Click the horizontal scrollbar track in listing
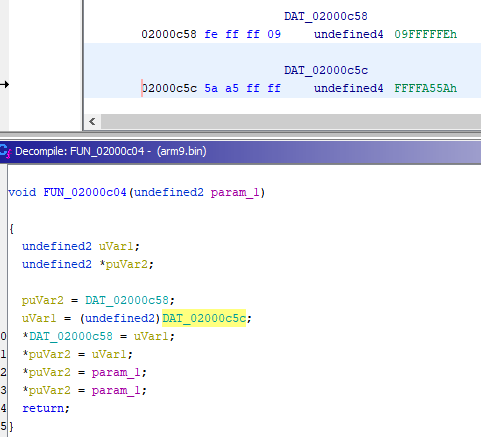The width and height of the screenshot is (481, 437). 291,122
